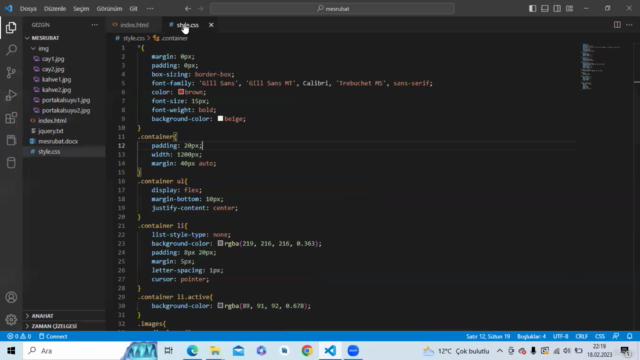This screenshot has width=640, height=360.
Task: Open the Search view in activity bar
Action: [11, 50]
